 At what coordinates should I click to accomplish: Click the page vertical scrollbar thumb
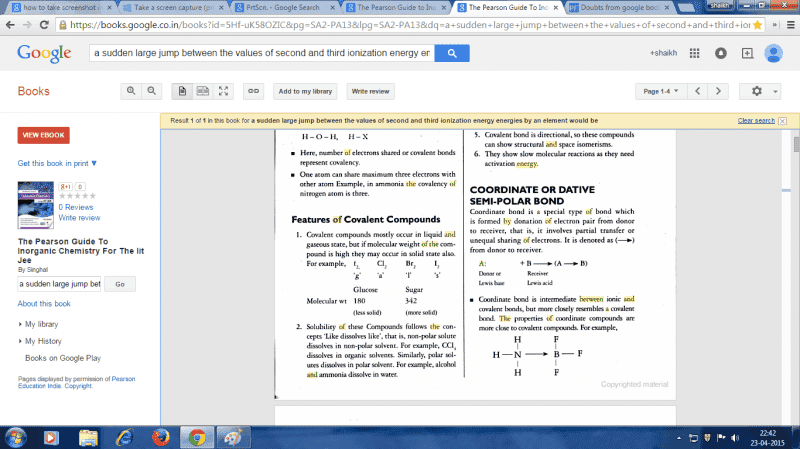click(x=796, y=144)
